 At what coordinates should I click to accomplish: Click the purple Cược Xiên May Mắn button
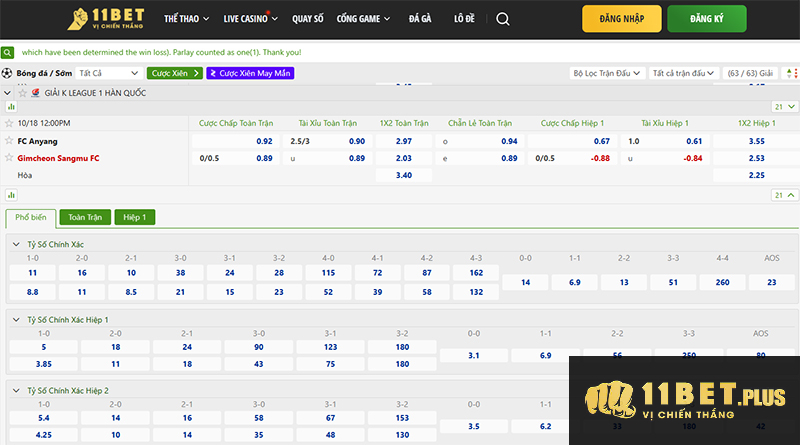pyautogui.click(x=250, y=73)
